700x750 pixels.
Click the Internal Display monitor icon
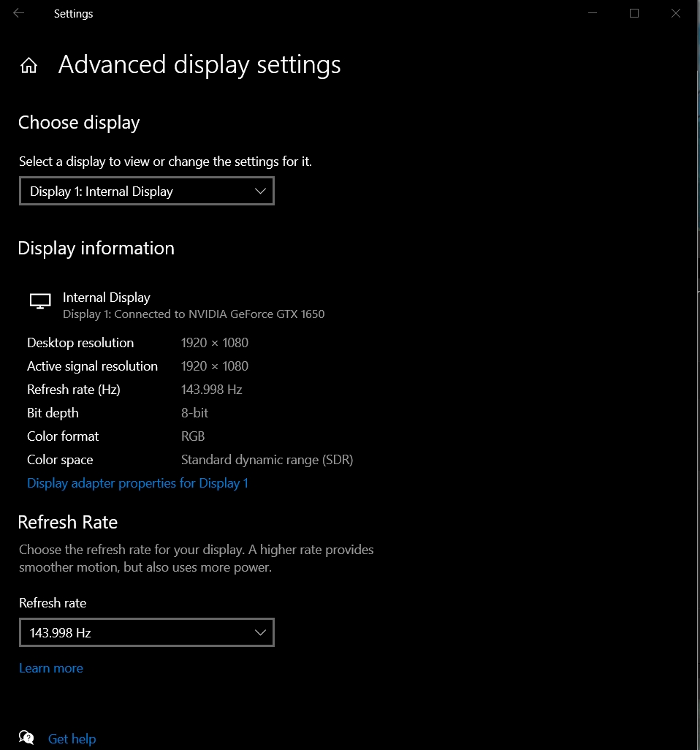(39, 300)
